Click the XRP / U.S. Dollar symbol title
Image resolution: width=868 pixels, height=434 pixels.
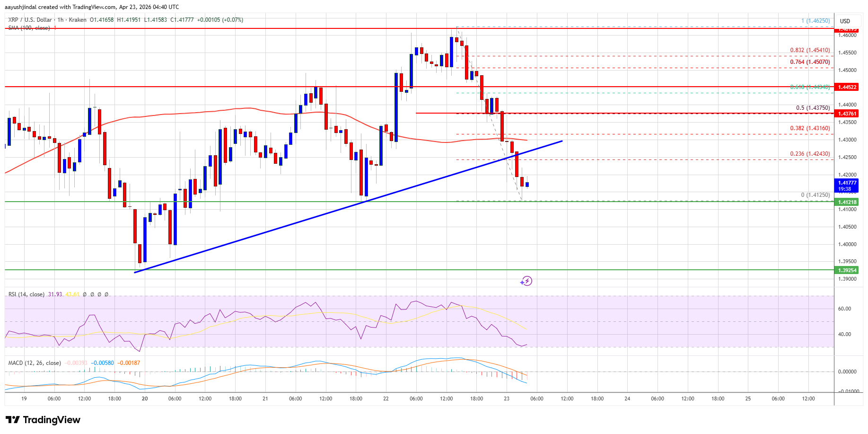click(30, 20)
